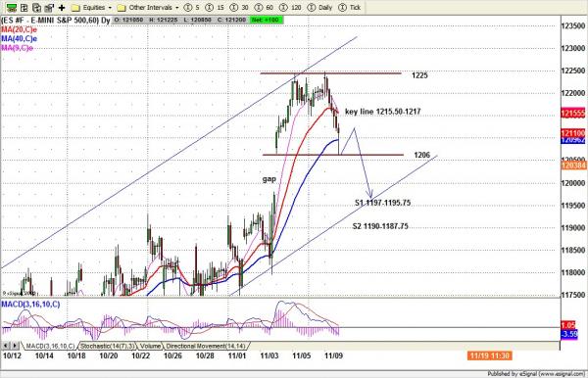Click the refresh page toolbar icon

coord(36,8)
